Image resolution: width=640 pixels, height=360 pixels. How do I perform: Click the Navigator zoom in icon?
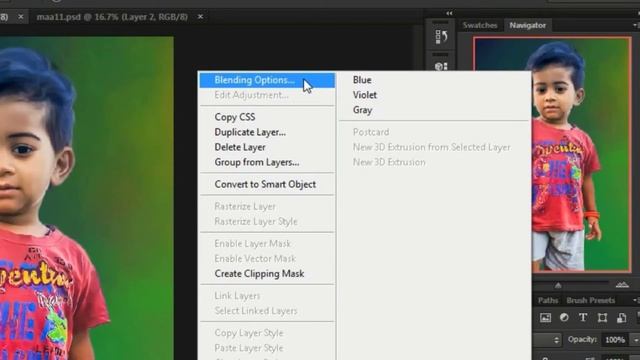(x=622, y=284)
